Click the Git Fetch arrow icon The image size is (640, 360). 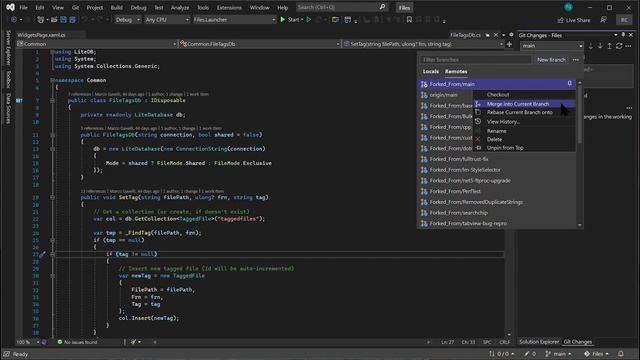coord(591,46)
